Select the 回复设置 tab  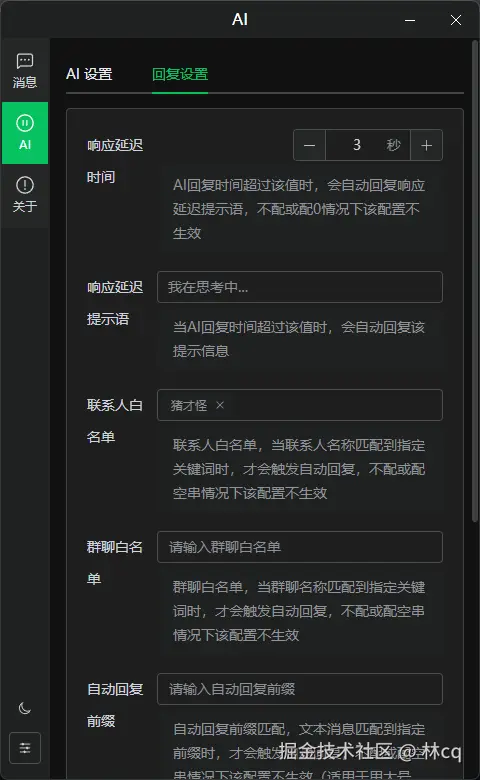(x=180, y=74)
